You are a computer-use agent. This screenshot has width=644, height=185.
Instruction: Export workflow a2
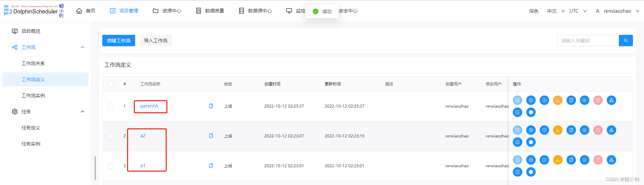point(518,142)
